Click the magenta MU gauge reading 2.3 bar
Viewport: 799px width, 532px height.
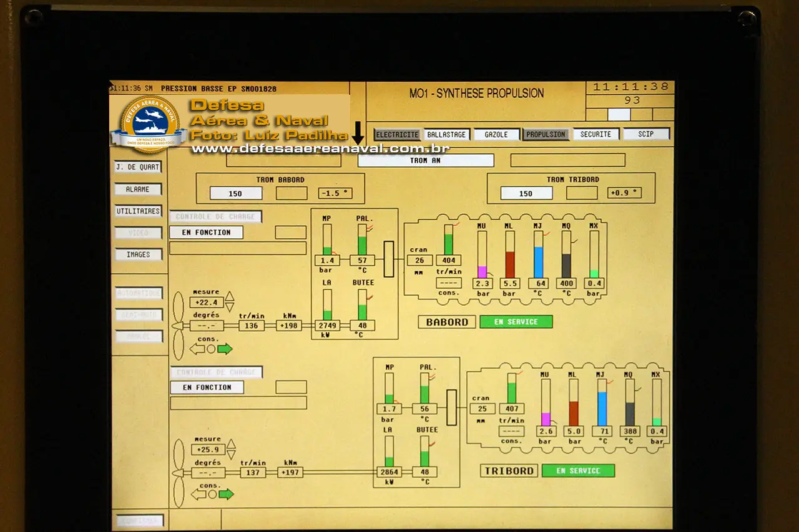click(x=482, y=254)
